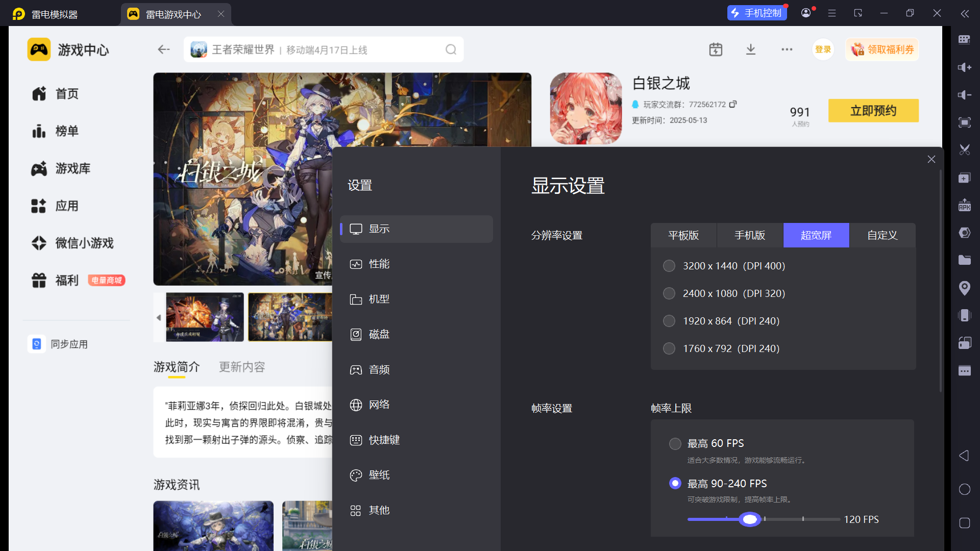Open the download manager icon
980x551 pixels.
[x=750, y=49]
